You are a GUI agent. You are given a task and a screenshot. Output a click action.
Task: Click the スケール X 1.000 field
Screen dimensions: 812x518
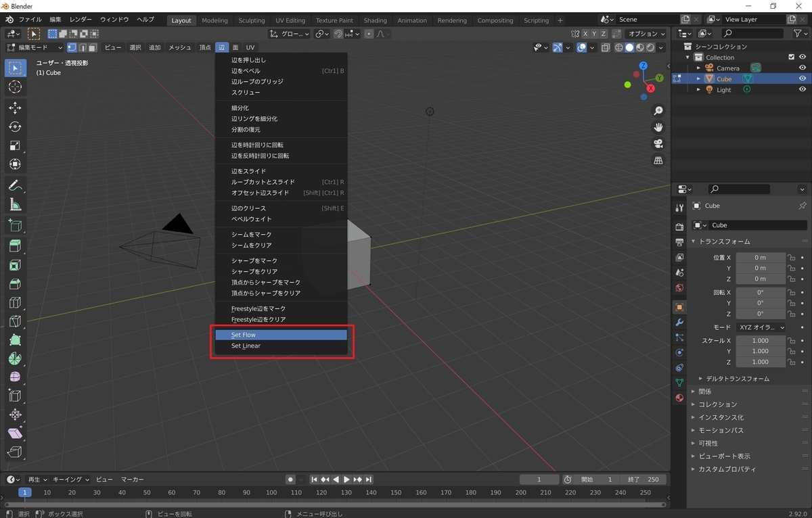click(761, 341)
